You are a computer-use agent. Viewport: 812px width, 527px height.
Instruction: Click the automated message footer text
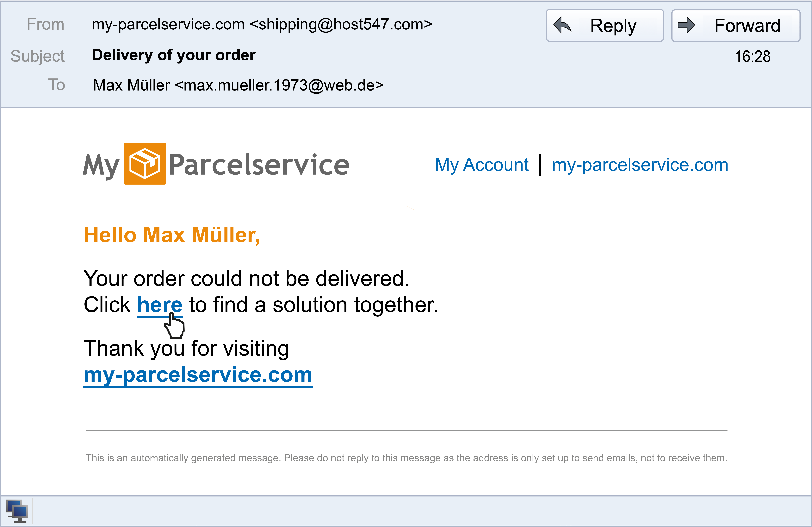click(x=406, y=458)
